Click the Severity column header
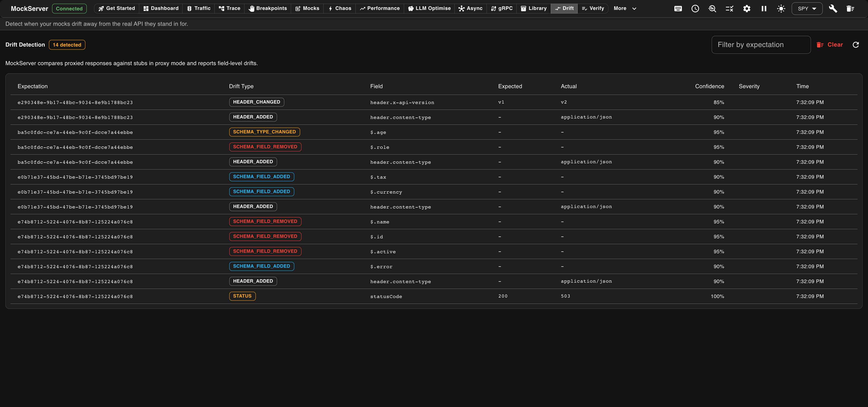This screenshot has height=407, width=868. tap(749, 86)
